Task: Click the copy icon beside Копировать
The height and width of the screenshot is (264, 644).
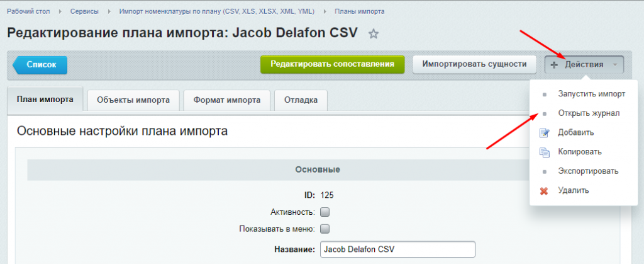Action: [544, 152]
